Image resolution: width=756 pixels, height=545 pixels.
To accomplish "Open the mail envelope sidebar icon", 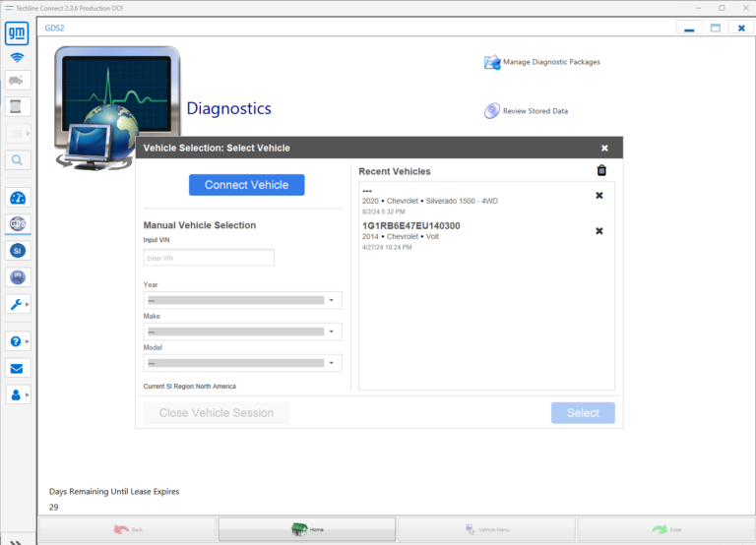I will click(18, 368).
